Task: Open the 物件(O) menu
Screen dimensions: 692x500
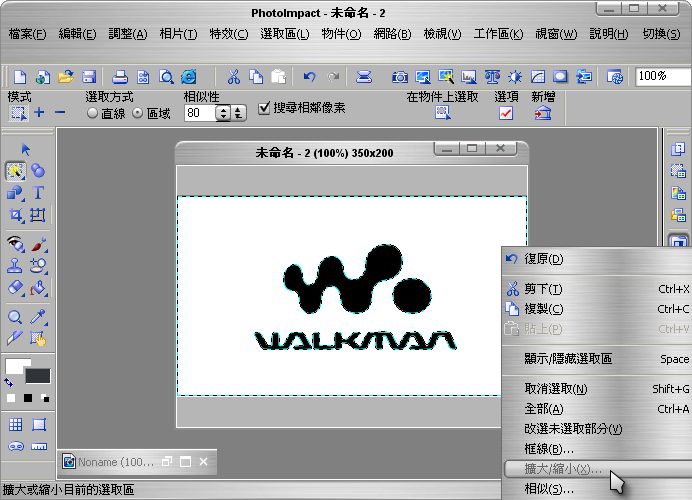Action: 341,34
